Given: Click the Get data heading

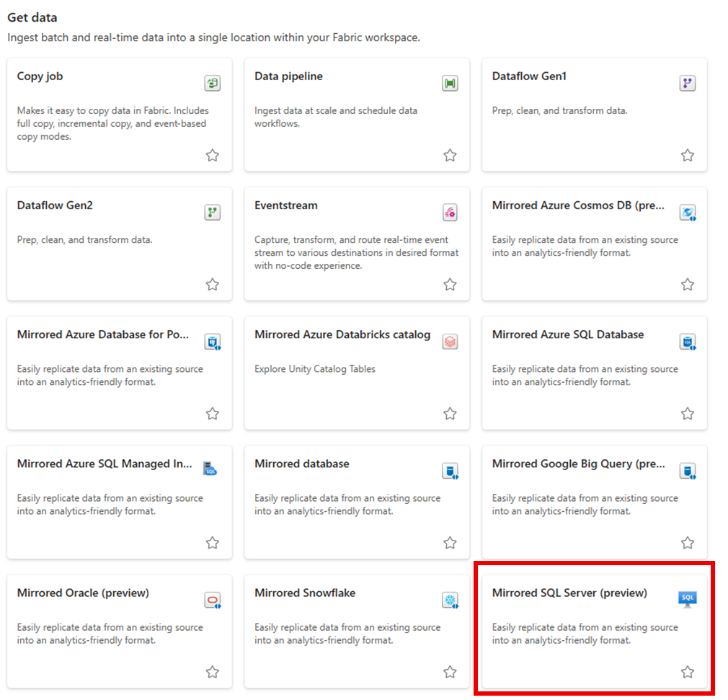Looking at the screenshot, I should point(32,17).
